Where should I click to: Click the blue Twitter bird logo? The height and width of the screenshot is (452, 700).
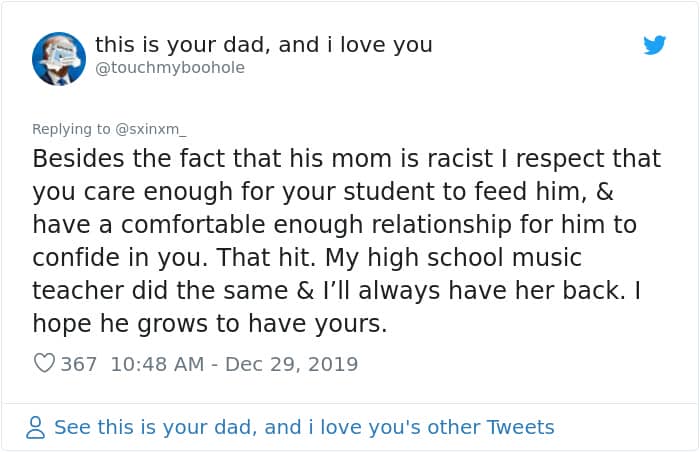[x=655, y=45]
